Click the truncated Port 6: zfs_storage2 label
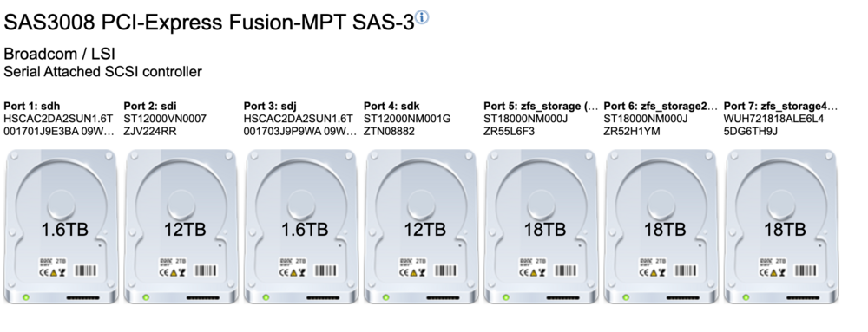The width and height of the screenshot is (868, 332). click(661, 106)
